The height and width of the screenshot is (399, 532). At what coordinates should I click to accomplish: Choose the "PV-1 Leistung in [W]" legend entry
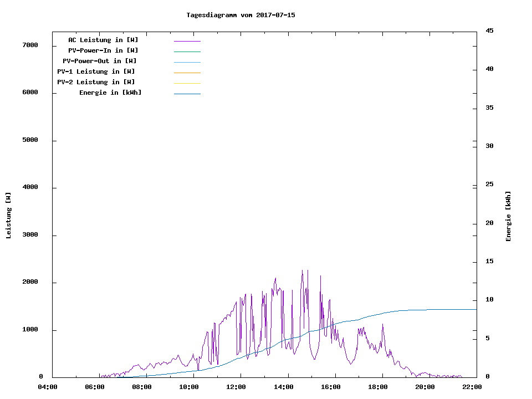(96, 71)
